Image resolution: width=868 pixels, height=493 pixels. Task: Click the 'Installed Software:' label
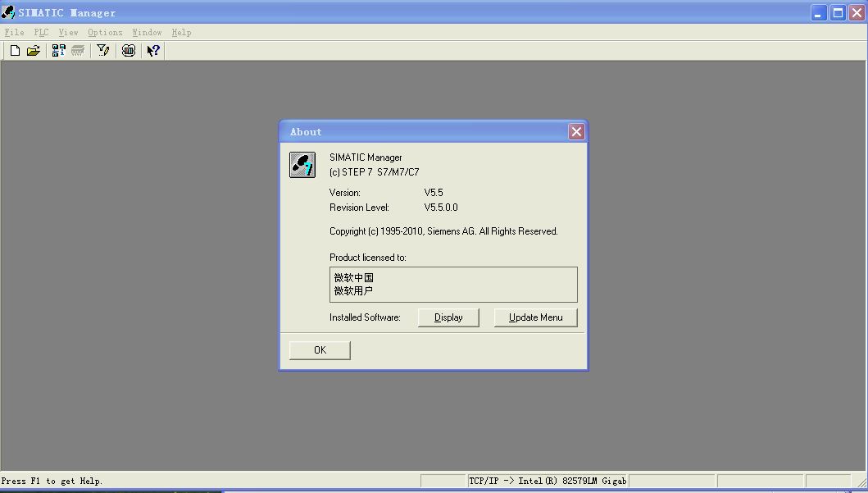point(365,317)
